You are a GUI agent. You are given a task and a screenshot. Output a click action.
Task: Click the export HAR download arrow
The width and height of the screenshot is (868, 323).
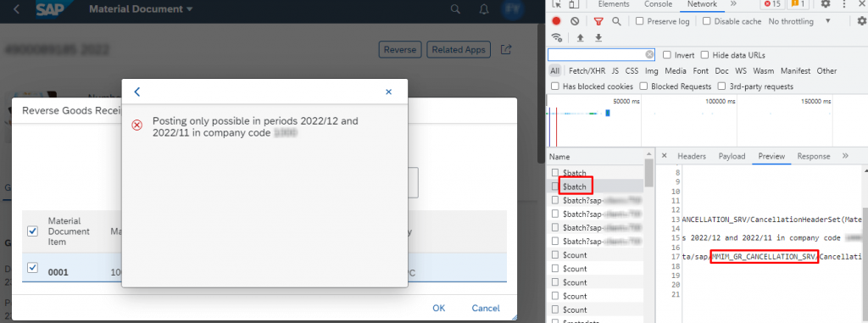click(598, 37)
